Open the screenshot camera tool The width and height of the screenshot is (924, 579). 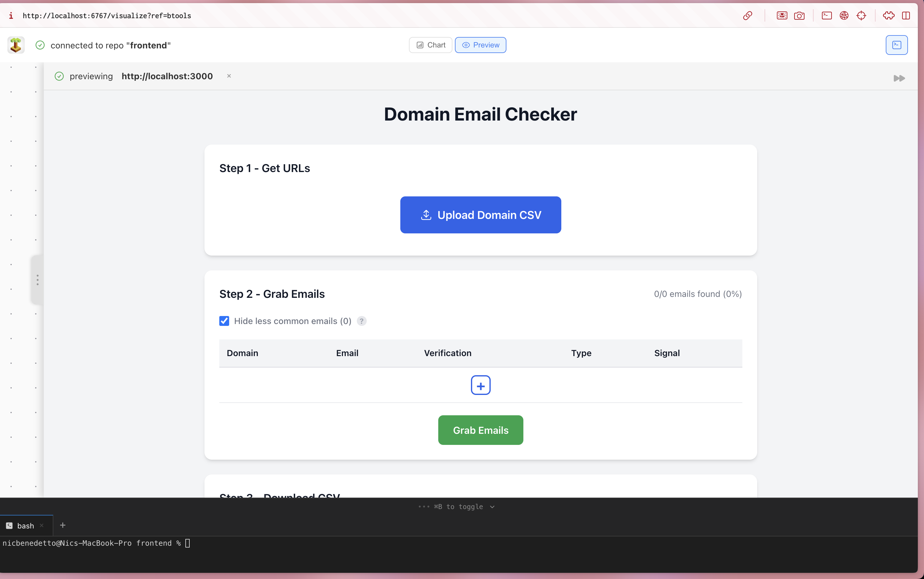pos(800,16)
